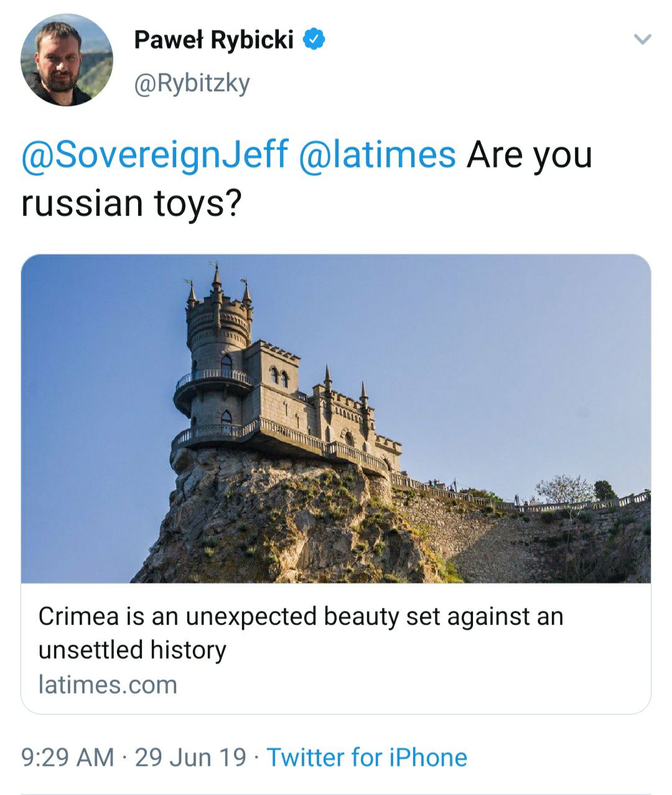Open the 'Crimea is an unexpected beauty' headline
The width and height of the screenshot is (672, 795).
click(x=301, y=616)
